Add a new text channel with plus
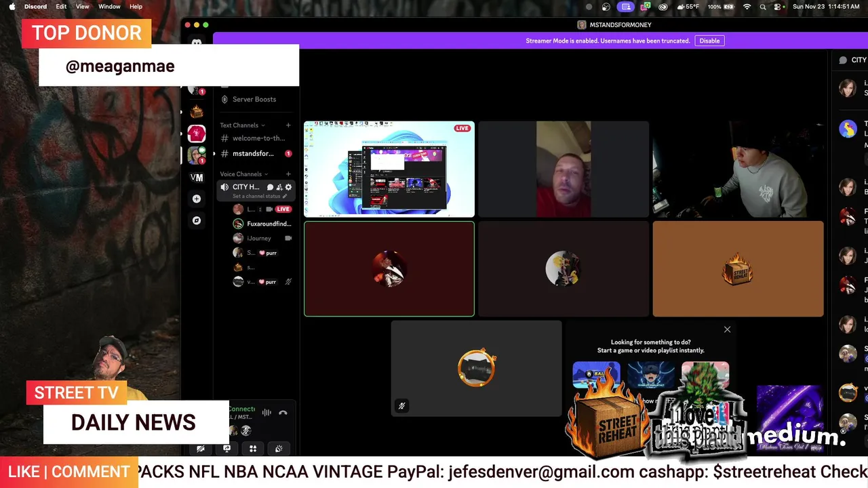Screen dimensions: 868x488 (288, 125)
